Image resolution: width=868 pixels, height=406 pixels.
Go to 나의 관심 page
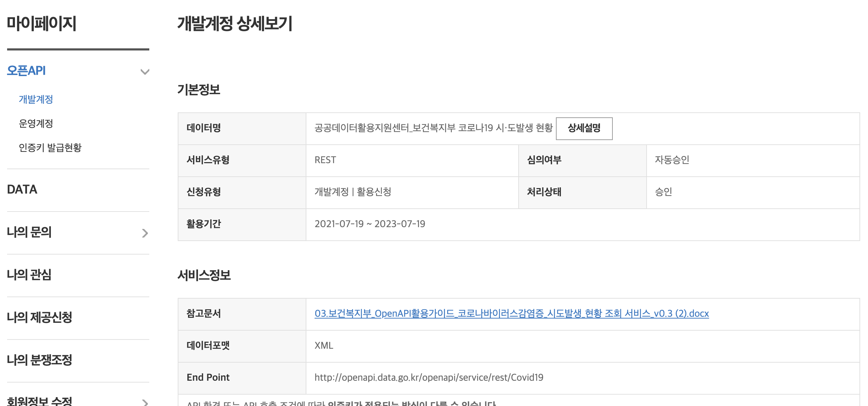pyautogui.click(x=29, y=275)
